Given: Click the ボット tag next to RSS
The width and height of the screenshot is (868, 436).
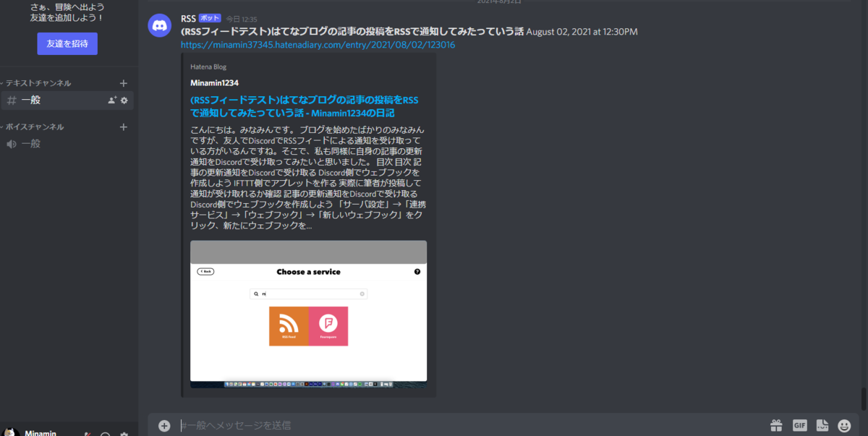Looking at the screenshot, I should coord(210,18).
